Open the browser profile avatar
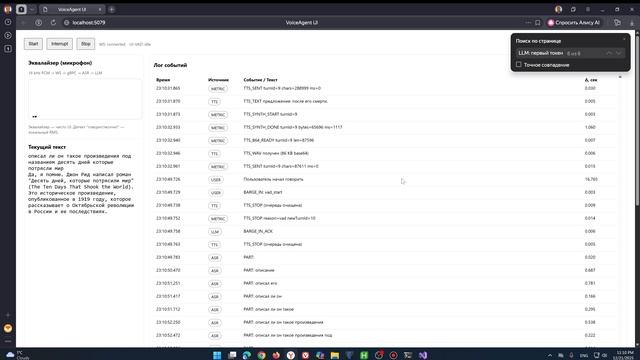This screenshot has height=360, width=640. [558, 9]
